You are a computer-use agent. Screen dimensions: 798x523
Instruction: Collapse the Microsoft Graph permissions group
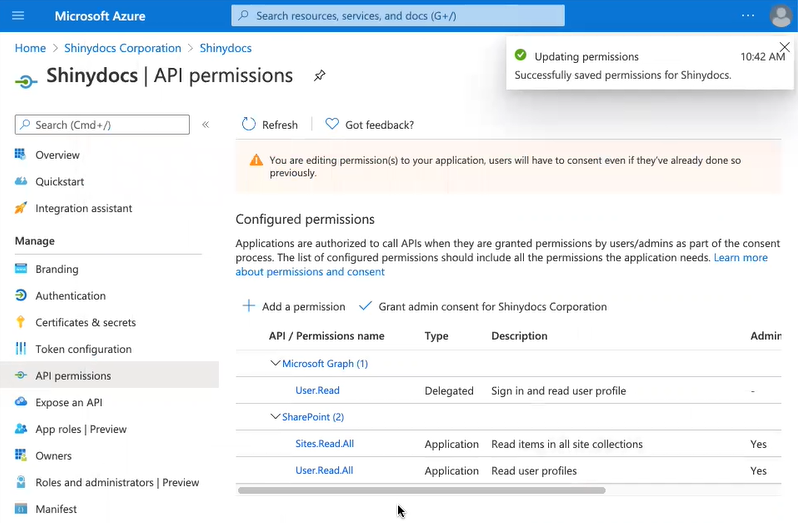276,364
